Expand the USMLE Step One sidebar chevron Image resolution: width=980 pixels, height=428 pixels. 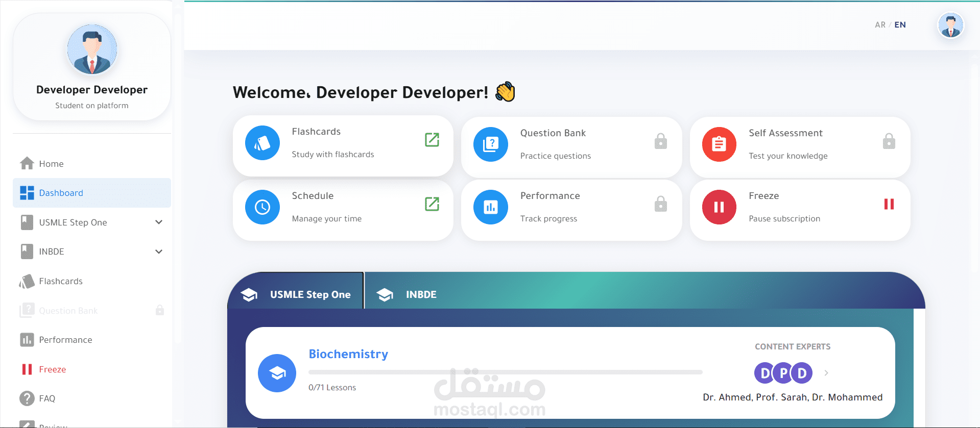pos(159,222)
